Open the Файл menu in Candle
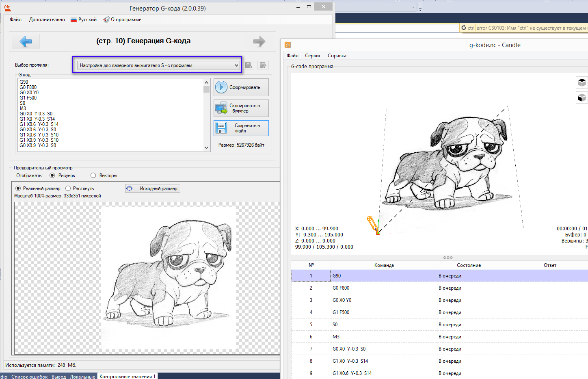588x379 pixels. (x=292, y=56)
